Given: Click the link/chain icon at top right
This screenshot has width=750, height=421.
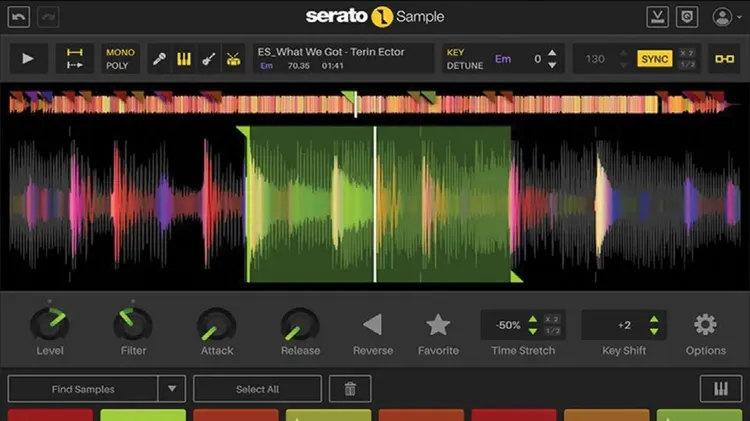Looking at the screenshot, I should coord(724,59).
